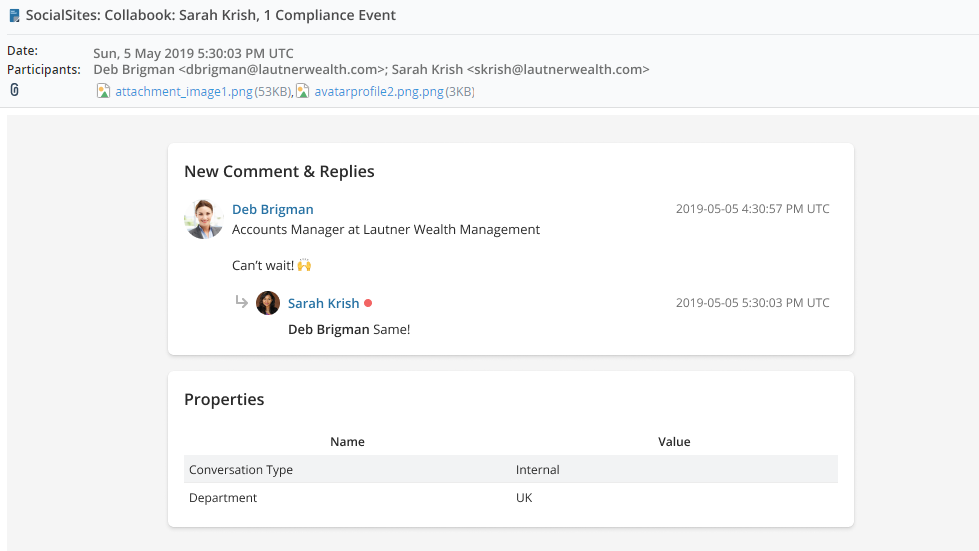Screen dimensions: 979x551
Task: Click the image file icon for avatarprofile2.png.png
Action: 302,91
